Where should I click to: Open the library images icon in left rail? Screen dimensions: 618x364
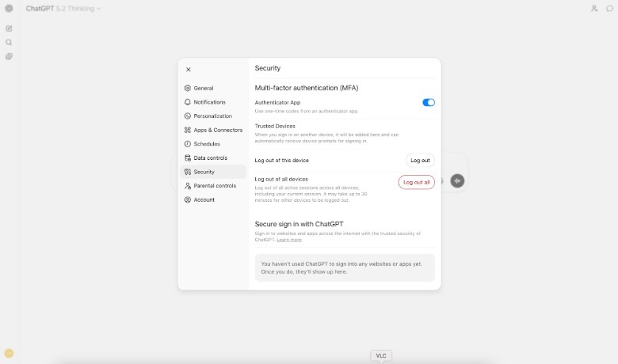9,57
